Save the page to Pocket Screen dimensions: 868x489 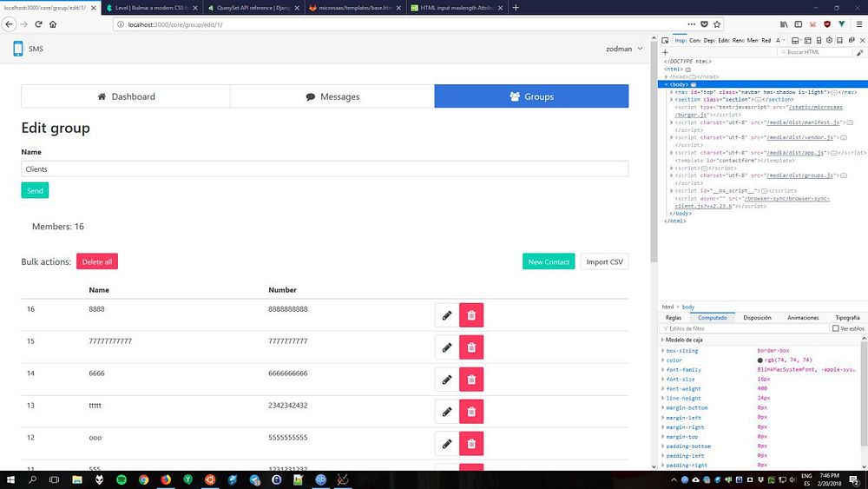point(704,24)
